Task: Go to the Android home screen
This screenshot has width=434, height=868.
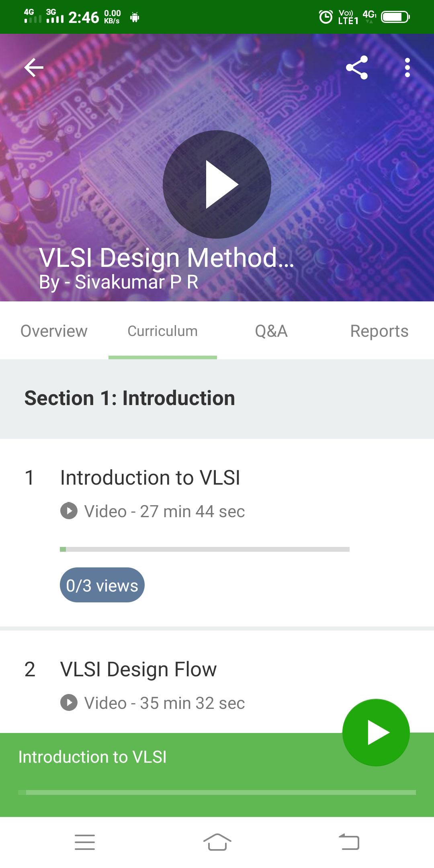Action: pos(217,842)
